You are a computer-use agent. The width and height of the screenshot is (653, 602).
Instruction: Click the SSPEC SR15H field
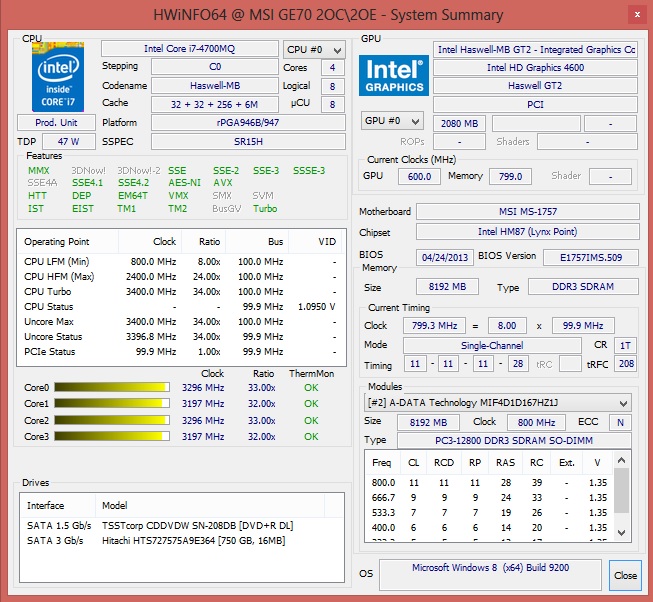[x=248, y=142]
